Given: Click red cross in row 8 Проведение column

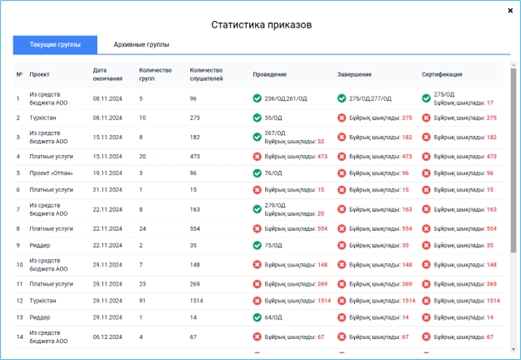Looking at the screenshot, I should coord(257,229).
